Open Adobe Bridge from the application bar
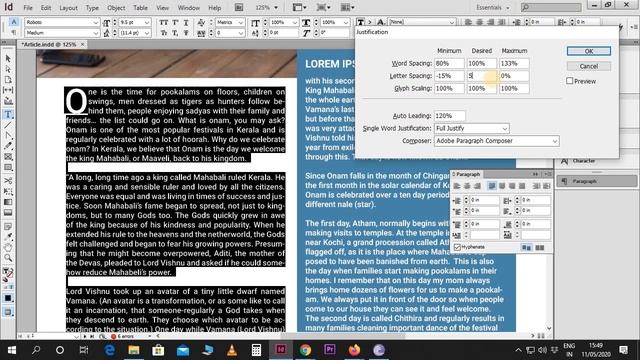The width and height of the screenshot is (640, 360). [x=239, y=7]
